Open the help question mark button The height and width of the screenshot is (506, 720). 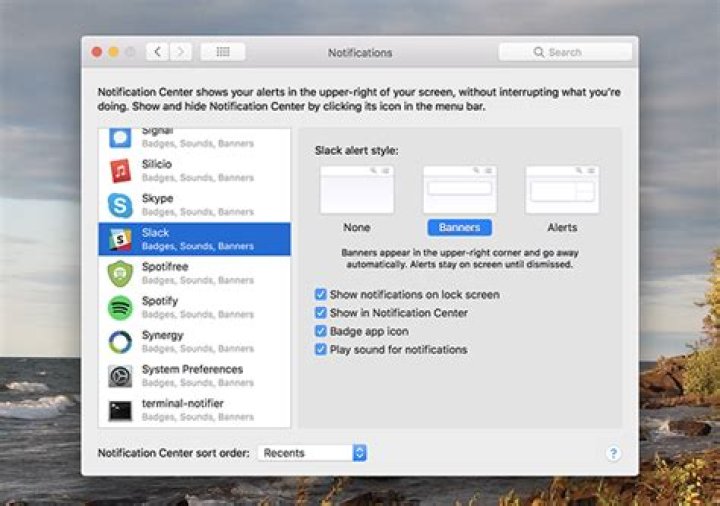[613, 453]
